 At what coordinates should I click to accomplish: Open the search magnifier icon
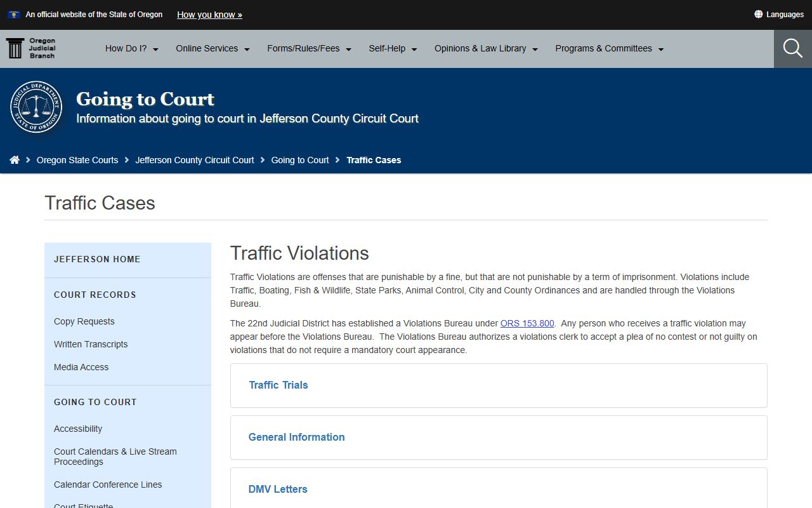[x=793, y=48]
